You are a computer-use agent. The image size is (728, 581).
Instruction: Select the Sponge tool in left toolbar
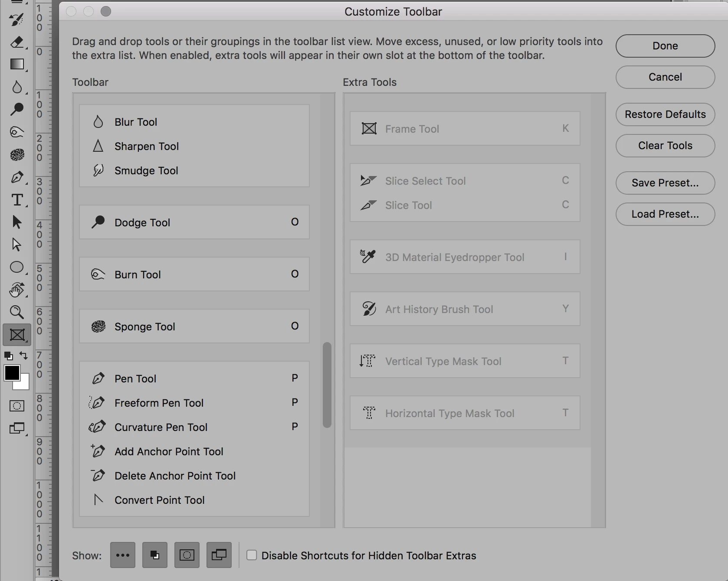[x=16, y=155]
